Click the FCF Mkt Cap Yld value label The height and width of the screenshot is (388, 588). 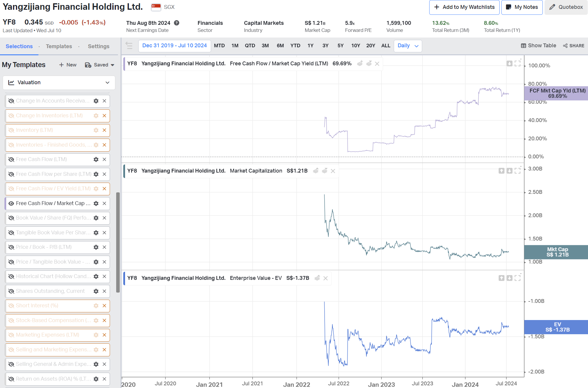point(556,93)
